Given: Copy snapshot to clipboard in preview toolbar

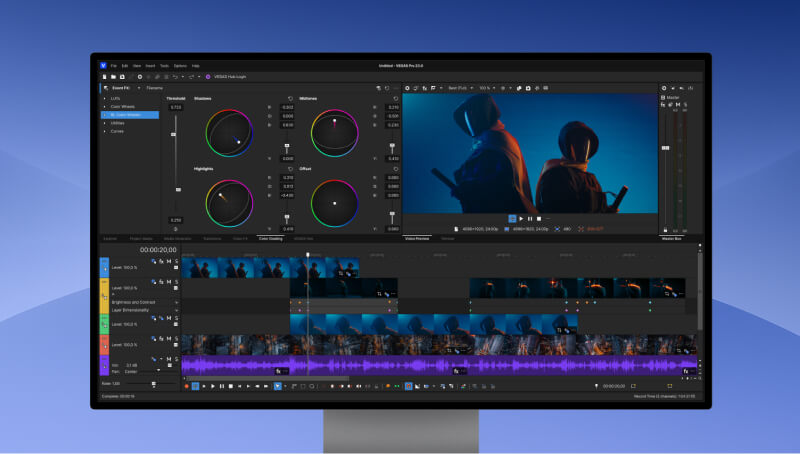Looking at the screenshot, I should point(519,88).
